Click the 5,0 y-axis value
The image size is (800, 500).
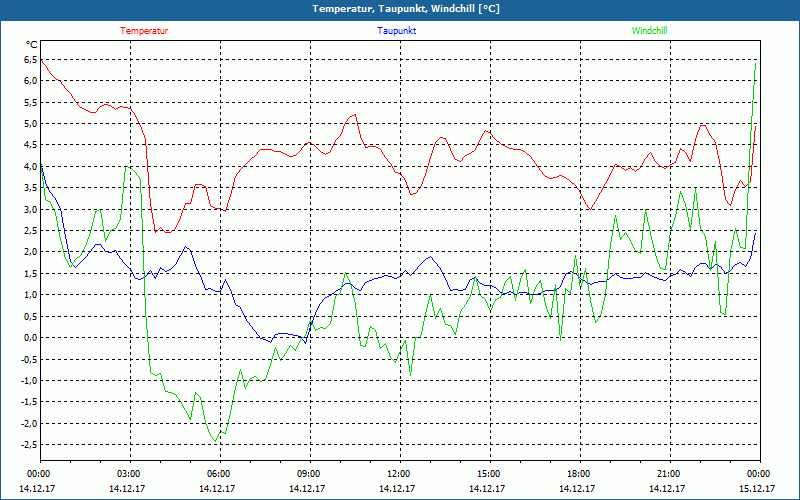click(x=31, y=124)
